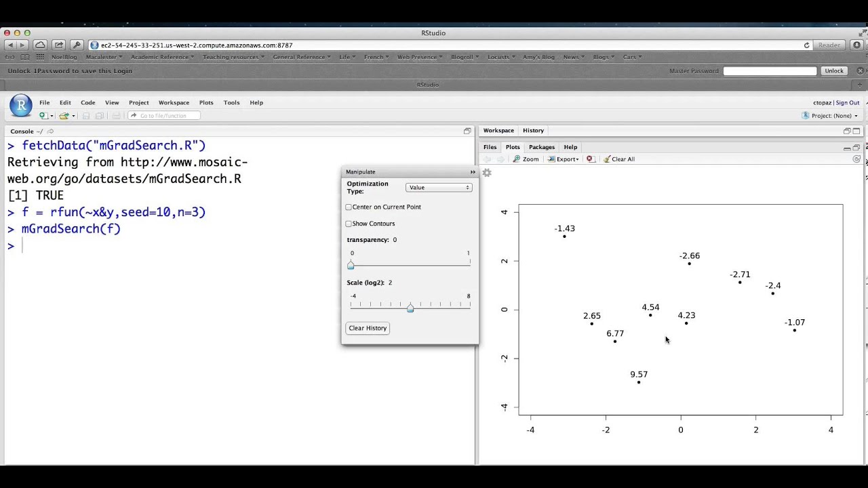Click the top sites grid icon
The height and width of the screenshot is (488, 868).
pos(41,57)
